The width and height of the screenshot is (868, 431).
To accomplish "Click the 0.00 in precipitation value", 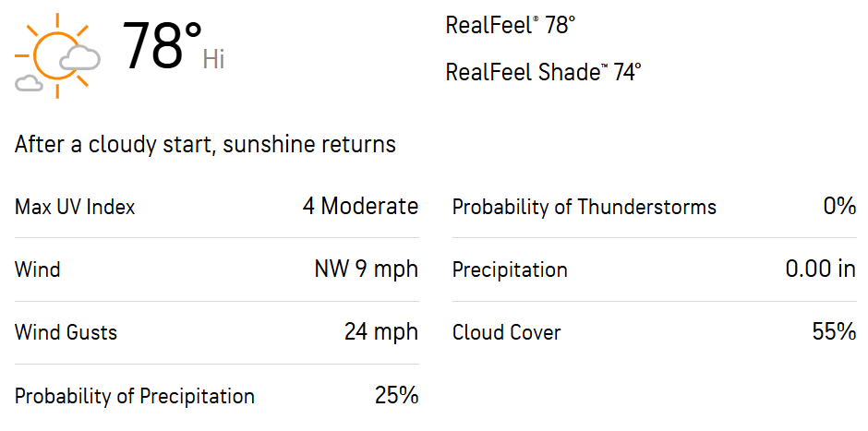I will point(821,269).
